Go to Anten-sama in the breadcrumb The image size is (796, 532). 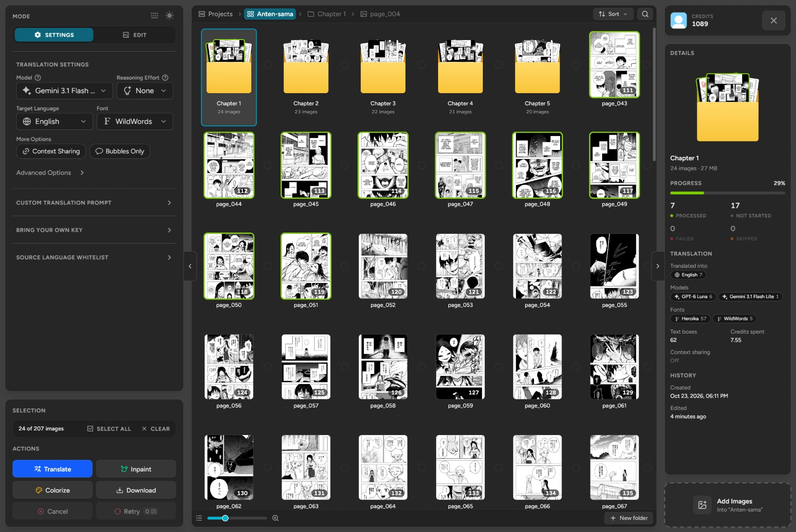click(270, 14)
